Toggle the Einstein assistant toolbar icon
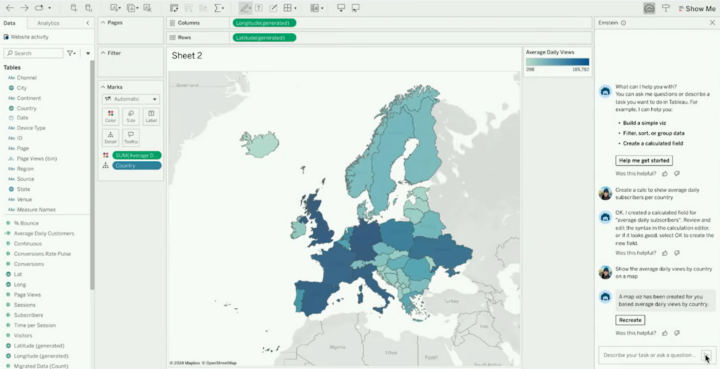The width and height of the screenshot is (720, 369). coord(649,8)
